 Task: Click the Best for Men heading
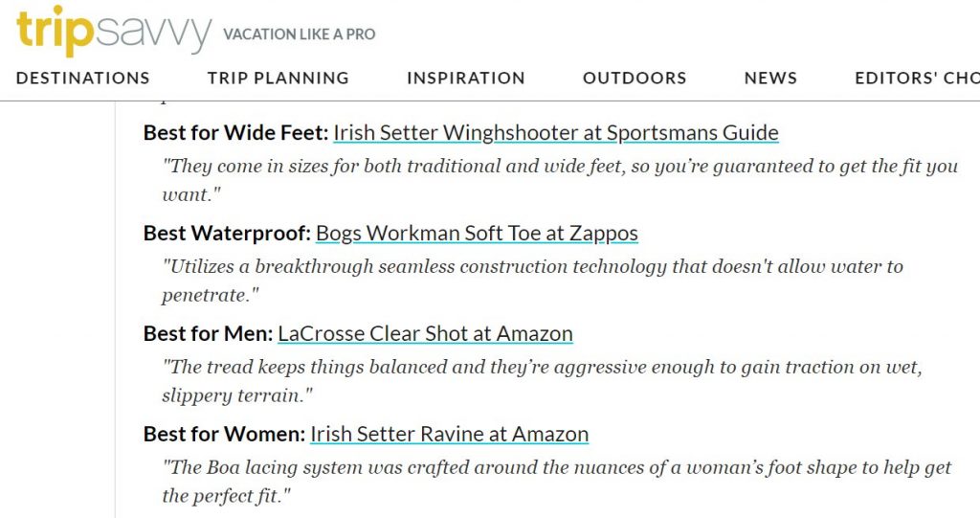pos(208,333)
